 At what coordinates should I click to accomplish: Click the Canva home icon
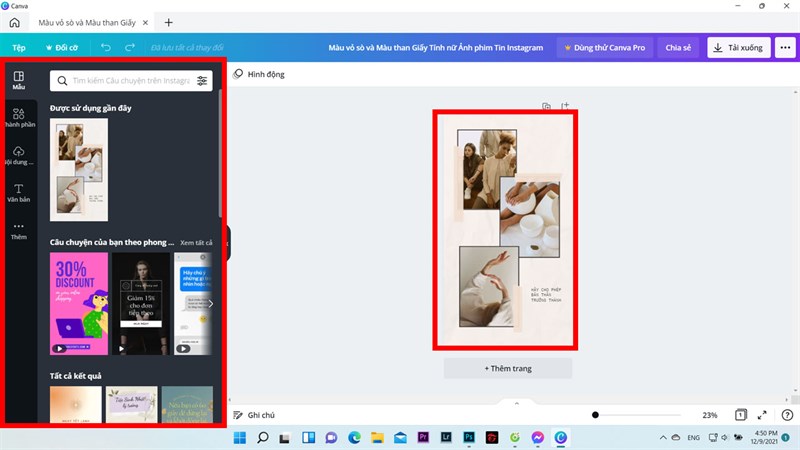click(15, 22)
